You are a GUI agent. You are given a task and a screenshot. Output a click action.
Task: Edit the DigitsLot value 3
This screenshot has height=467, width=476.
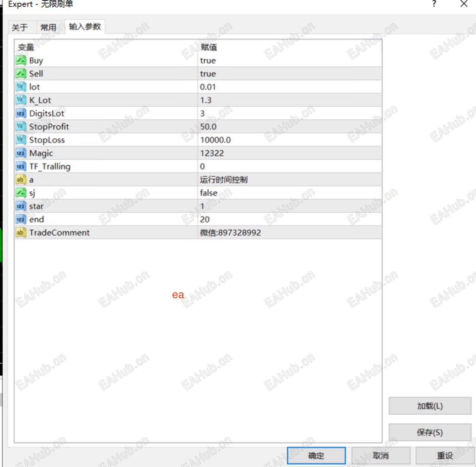202,113
